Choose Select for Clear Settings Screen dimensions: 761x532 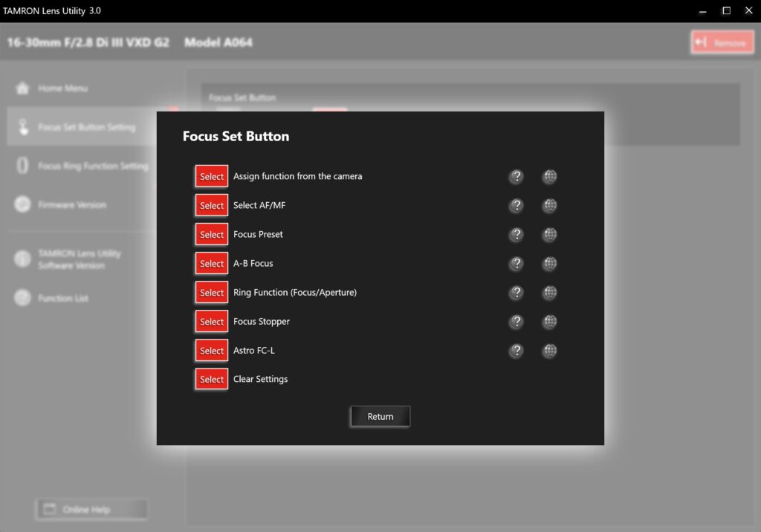[x=212, y=379]
